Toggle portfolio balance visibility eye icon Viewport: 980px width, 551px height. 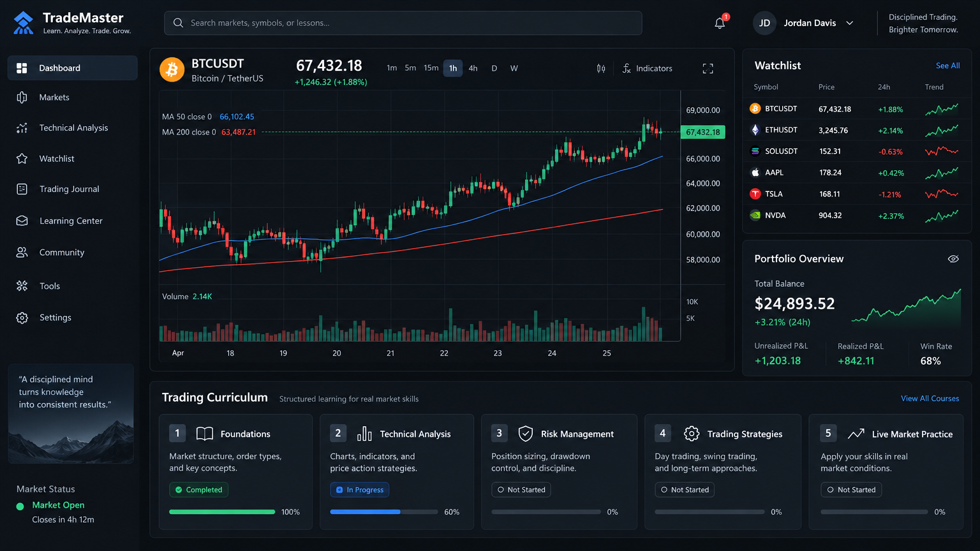tap(953, 259)
